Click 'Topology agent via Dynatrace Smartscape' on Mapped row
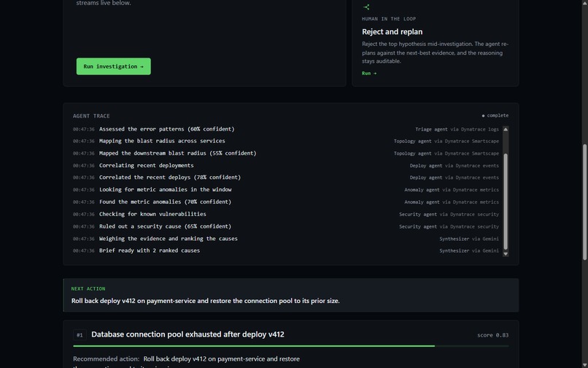The width and height of the screenshot is (588, 368). (x=446, y=153)
